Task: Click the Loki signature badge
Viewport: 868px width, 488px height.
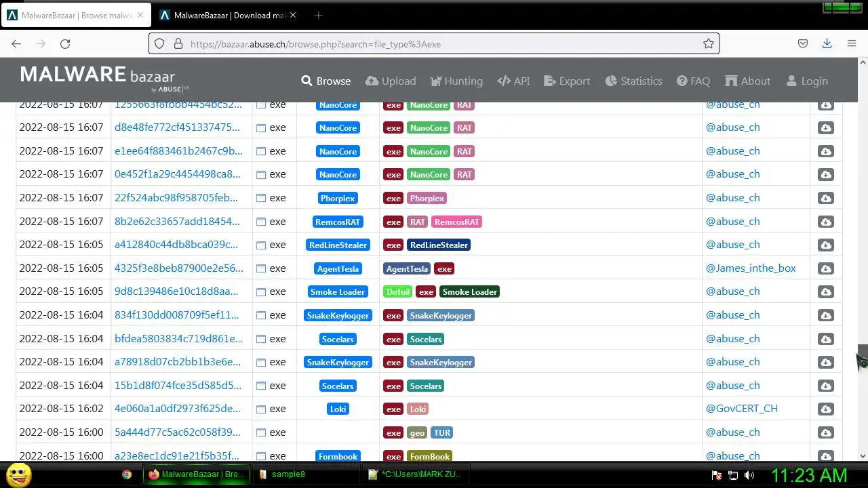Action: 338,409
